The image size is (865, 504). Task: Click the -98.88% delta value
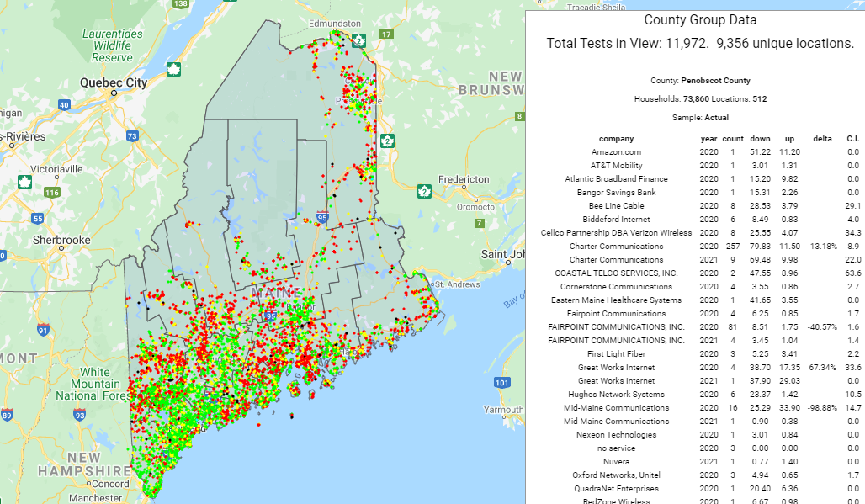coord(822,408)
